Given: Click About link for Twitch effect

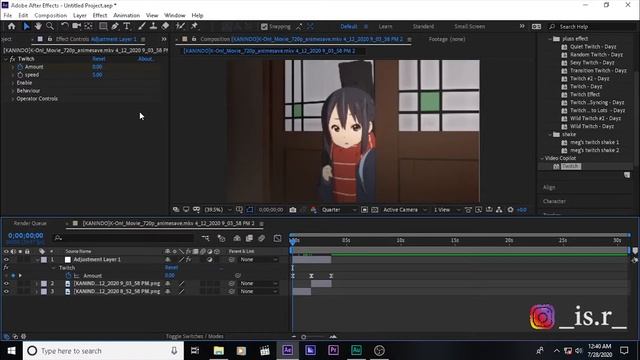Looking at the screenshot, I should coord(145,59).
